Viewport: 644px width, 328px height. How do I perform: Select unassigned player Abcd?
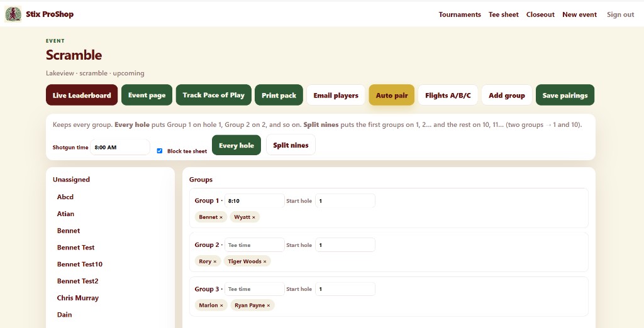[65, 197]
